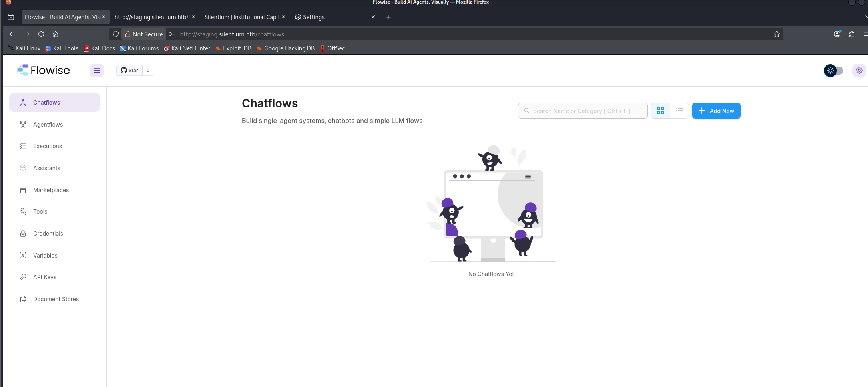Open Flowise settings gear icon
The image size is (868, 387).
coord(859,71)
